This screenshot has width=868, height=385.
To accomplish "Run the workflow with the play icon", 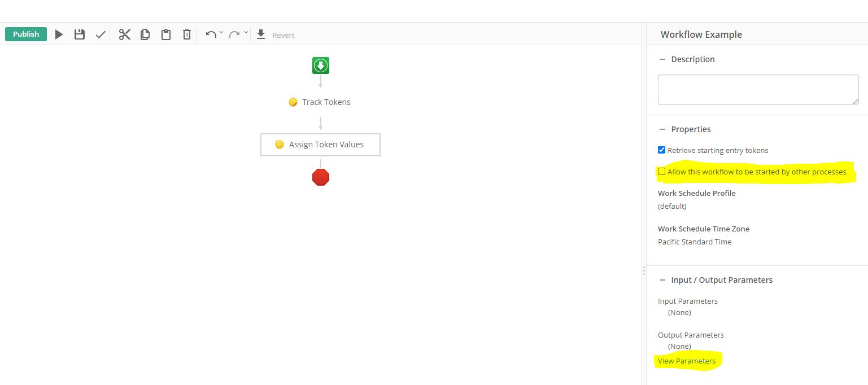I will [x=59, y=35].
